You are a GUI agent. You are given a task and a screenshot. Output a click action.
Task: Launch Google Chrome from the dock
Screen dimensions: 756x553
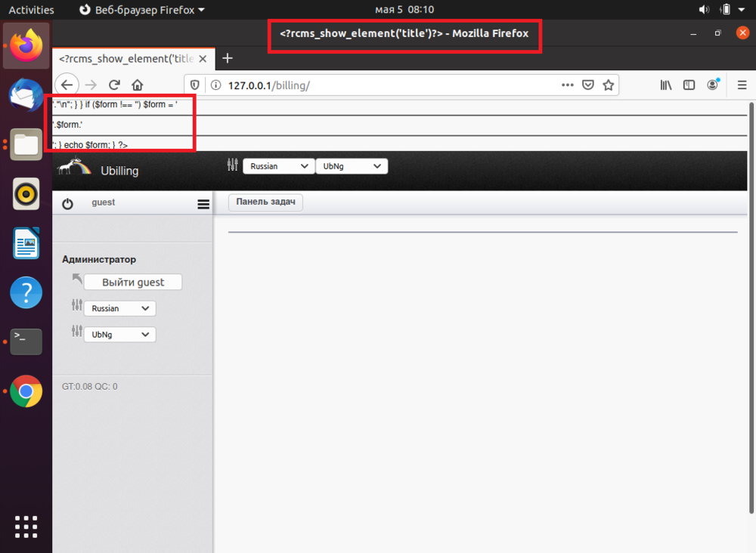(x=26, y=391)
